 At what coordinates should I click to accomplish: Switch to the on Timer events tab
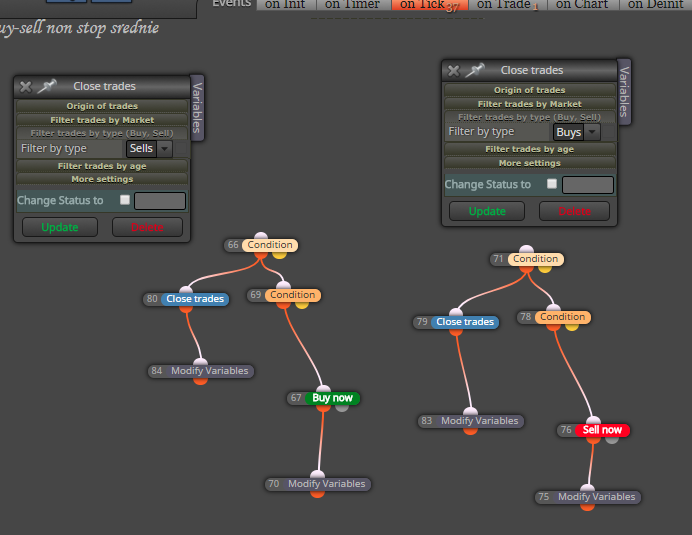(x=353, y=4)
